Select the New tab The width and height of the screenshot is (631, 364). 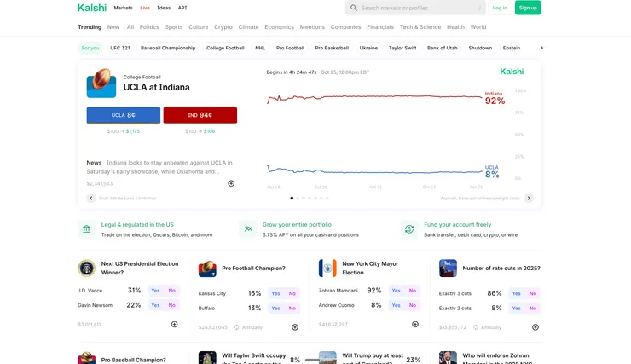[x=113, y=27]
